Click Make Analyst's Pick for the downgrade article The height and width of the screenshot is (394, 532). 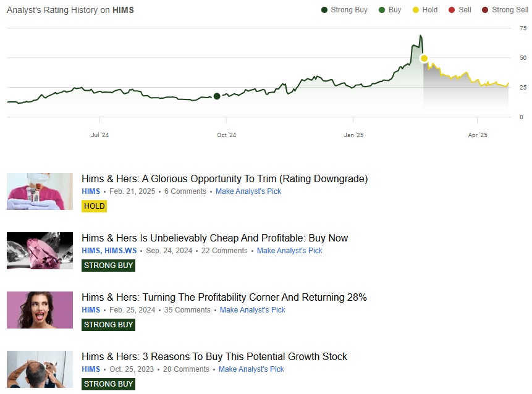[248, 191]
